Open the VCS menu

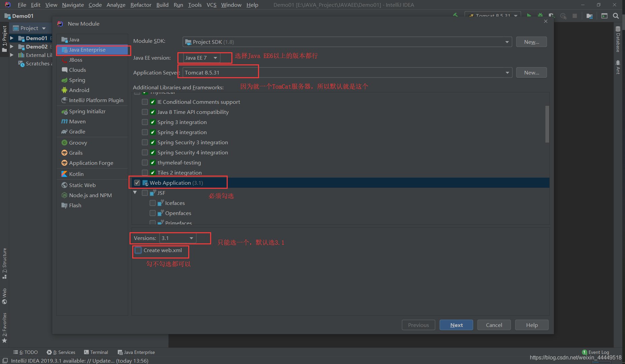[211, 5]
